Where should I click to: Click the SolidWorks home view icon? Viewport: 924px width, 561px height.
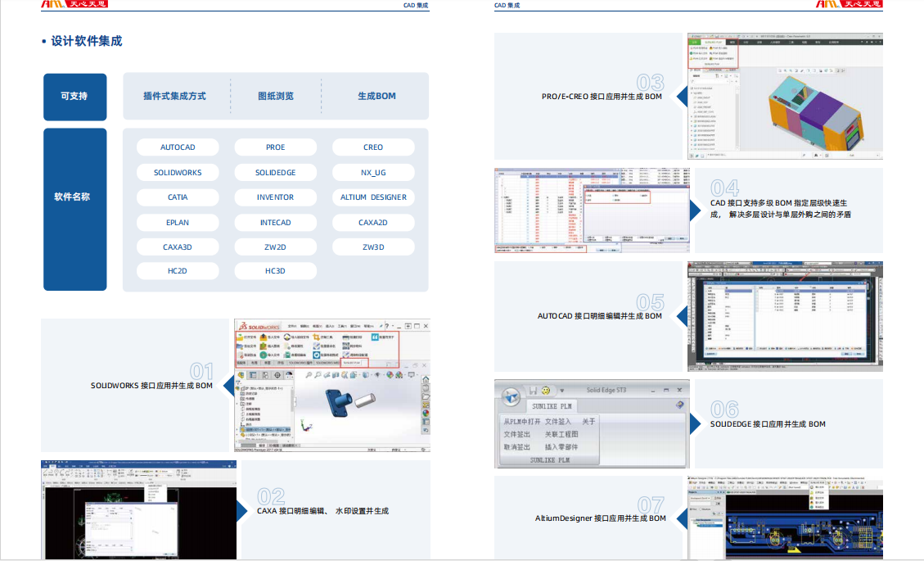coord(426,380)
